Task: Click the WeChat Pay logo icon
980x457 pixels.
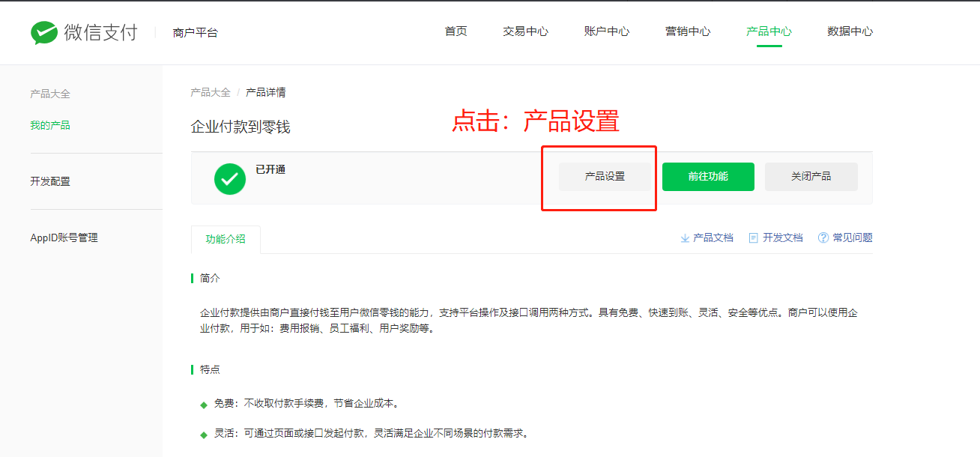Action: 44,32
